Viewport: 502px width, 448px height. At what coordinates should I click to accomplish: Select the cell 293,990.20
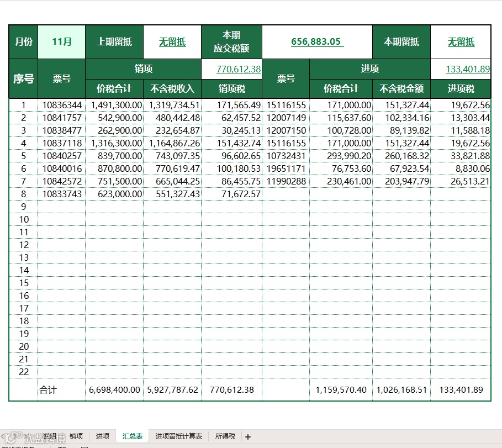coord(341,156)
